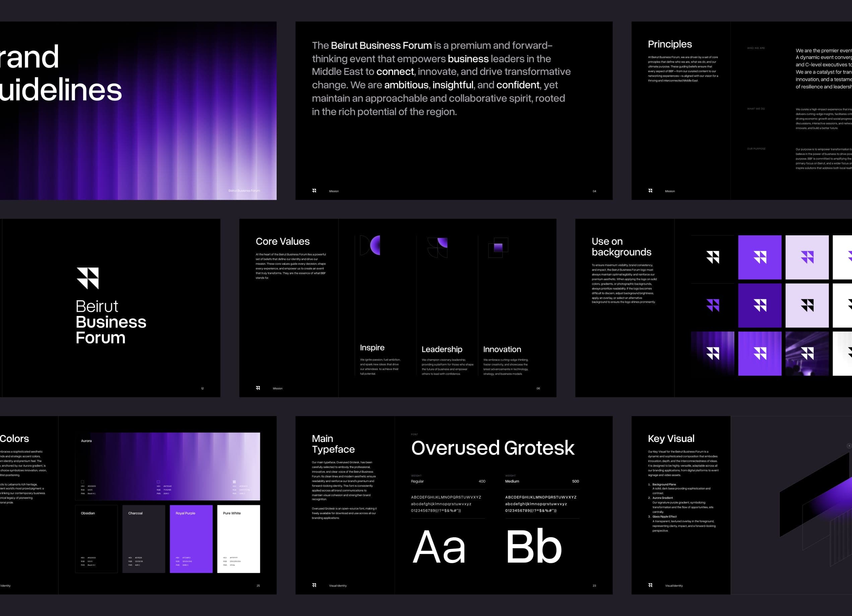Viewport: 852px width, 616px height.
Task: Open the Brand Guidelines cover slide
Action: point(138,110)
